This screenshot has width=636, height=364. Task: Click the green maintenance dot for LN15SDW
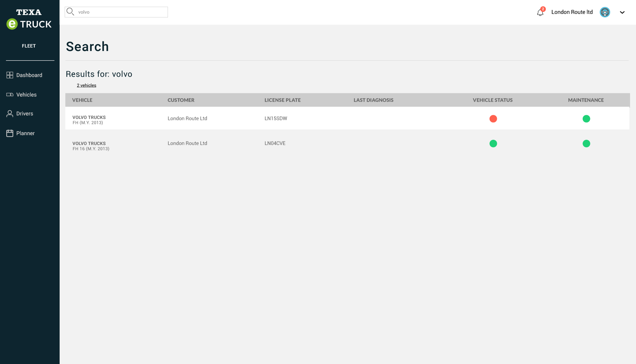586,119
